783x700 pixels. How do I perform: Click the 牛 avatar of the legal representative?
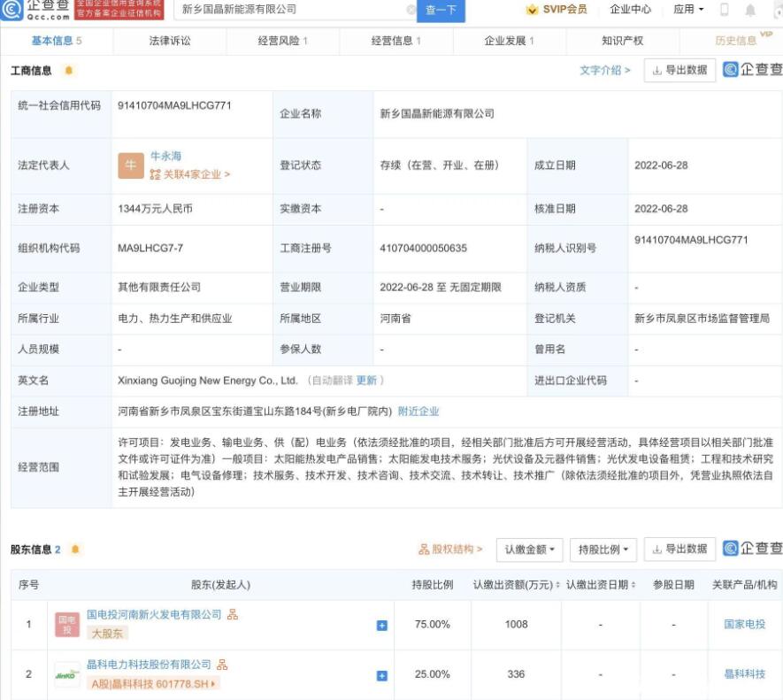coord(130,165)
